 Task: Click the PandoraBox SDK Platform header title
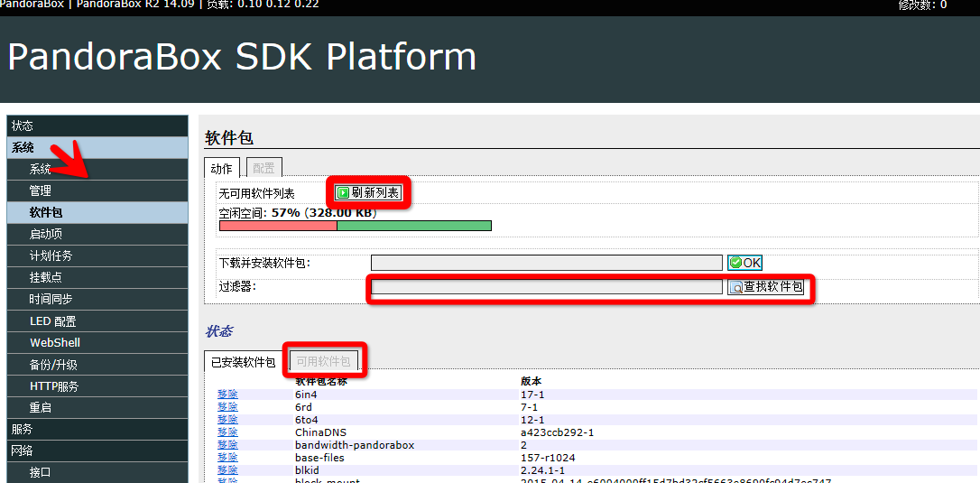click(x=242, y=57)
